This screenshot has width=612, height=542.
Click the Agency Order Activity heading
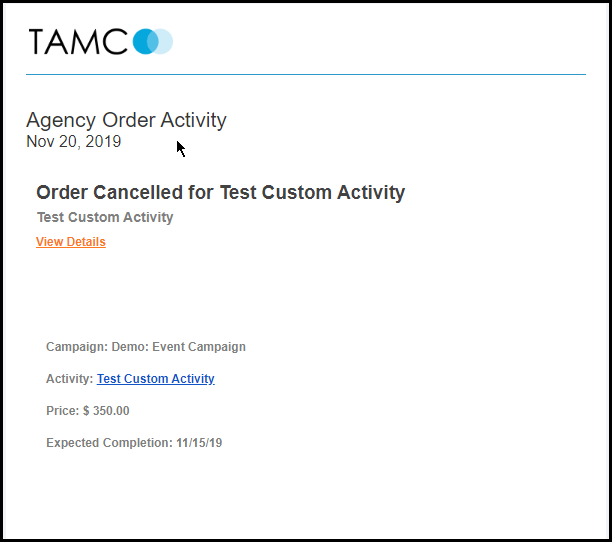pyautogui.click(x=126, y=120)
